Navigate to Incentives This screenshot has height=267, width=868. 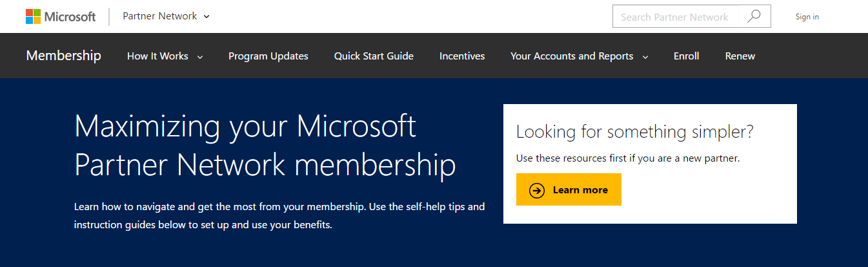[462, 56]
